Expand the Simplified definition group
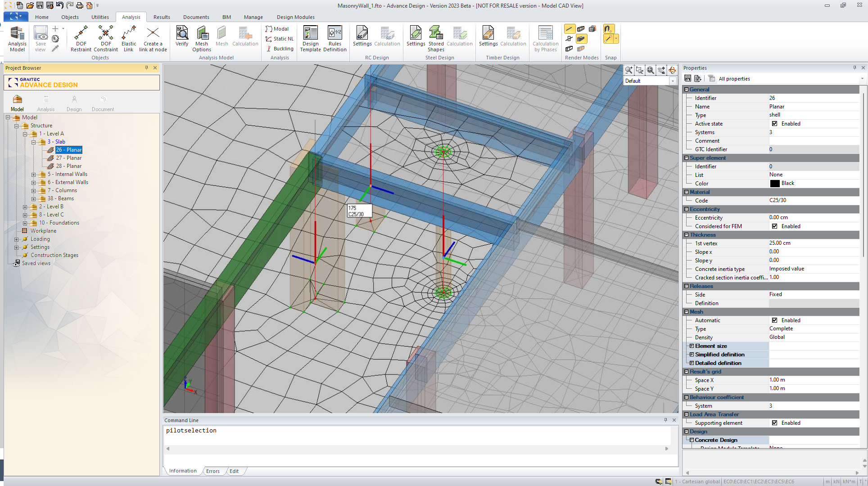 692,355
